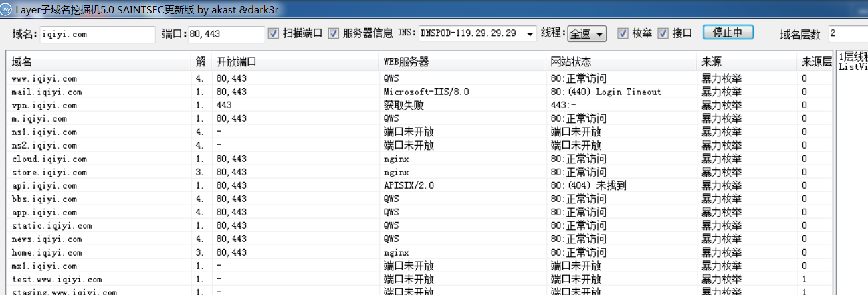Click the ListVi log line in right panel
This screenshot has height=295, width=868.
click(x=853, y=66)
